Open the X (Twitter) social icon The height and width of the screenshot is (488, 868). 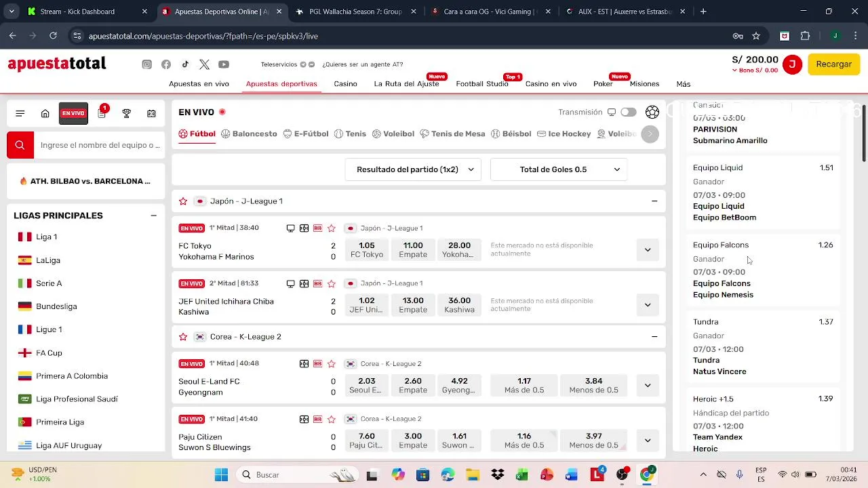tap(204, 64)
